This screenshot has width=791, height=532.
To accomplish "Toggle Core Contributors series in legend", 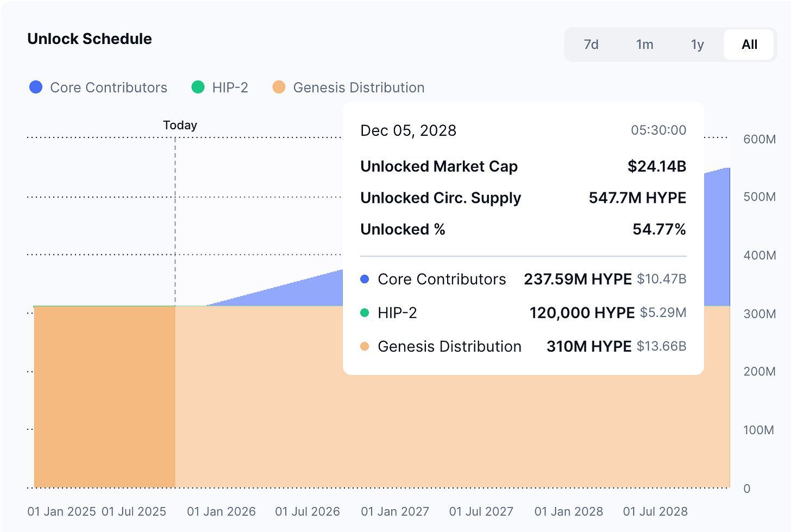I will [x=109, y=87].
